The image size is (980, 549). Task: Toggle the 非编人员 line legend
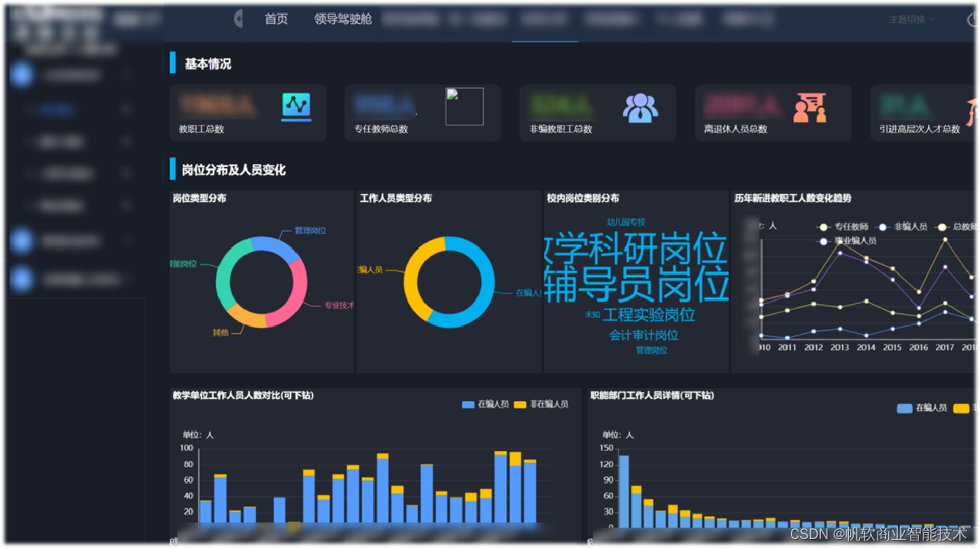902,227
